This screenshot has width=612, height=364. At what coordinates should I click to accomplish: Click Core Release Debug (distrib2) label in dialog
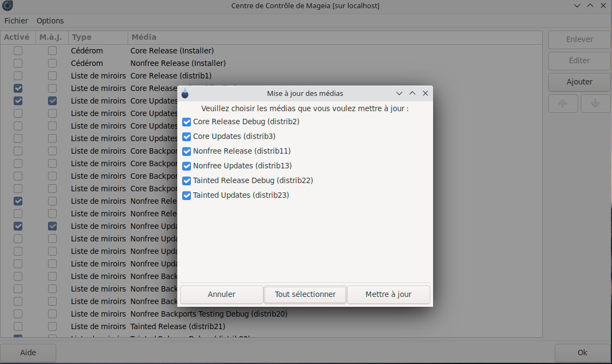[247, 122]
